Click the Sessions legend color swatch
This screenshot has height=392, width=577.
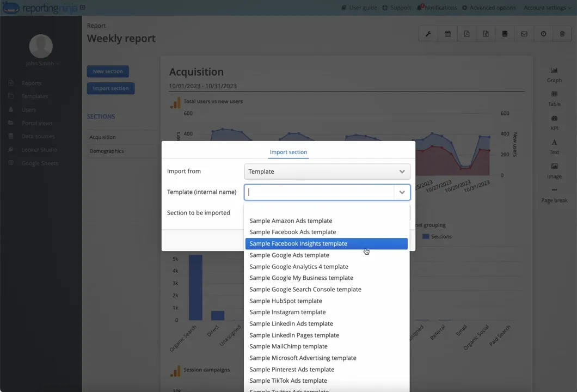[425, 237]
